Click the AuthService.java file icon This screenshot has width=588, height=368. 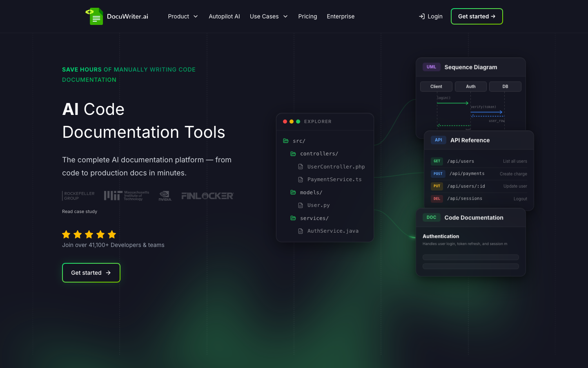[301, 231]
